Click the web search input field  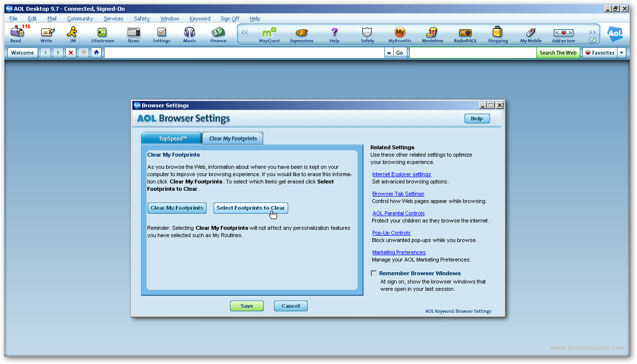(x=473, y=53)
